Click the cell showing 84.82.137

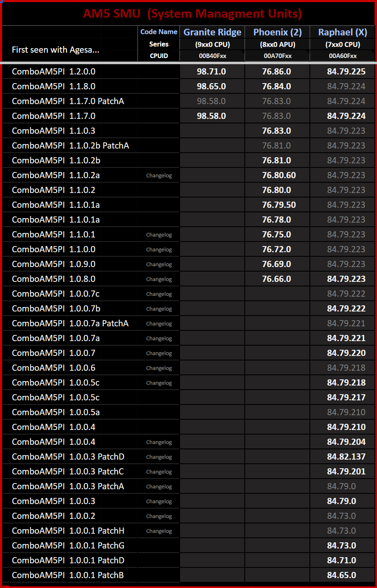point(346,457)
